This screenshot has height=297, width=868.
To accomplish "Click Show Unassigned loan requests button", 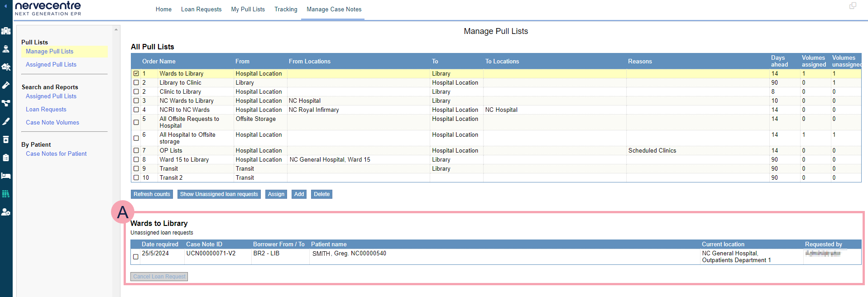I will 219,194.
